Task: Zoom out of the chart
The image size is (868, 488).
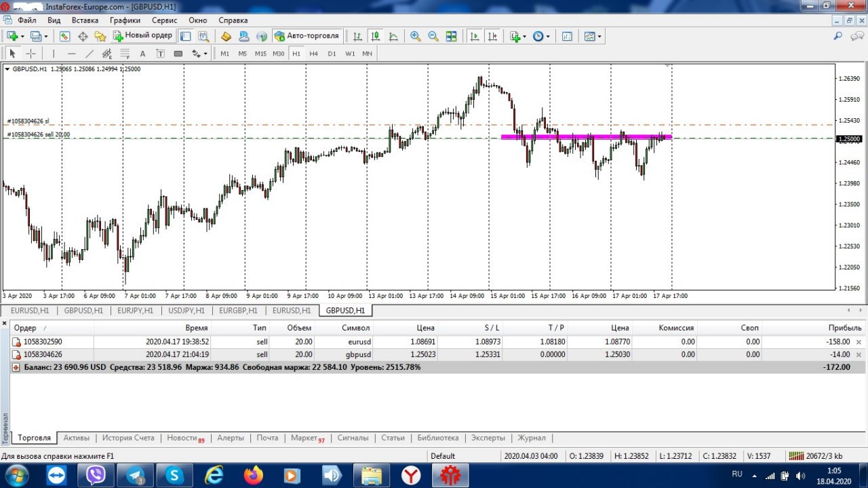Action: coord(433,36)
